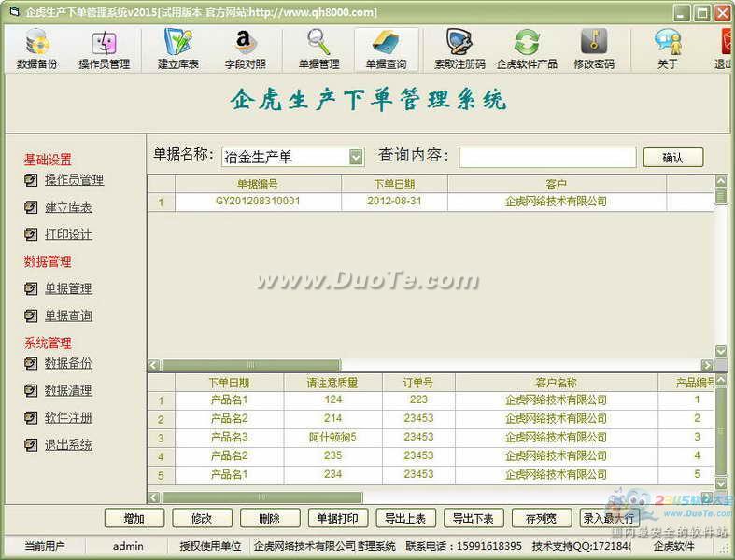Open 单据管理 magnifier toolbar icon
735x560 pixels.
point(318,49)
